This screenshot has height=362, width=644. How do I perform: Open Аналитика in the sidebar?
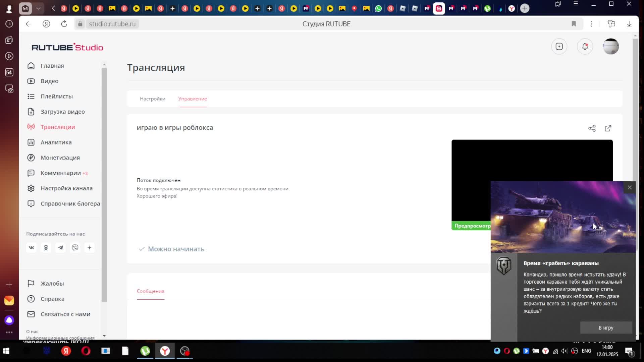(56, 142)
